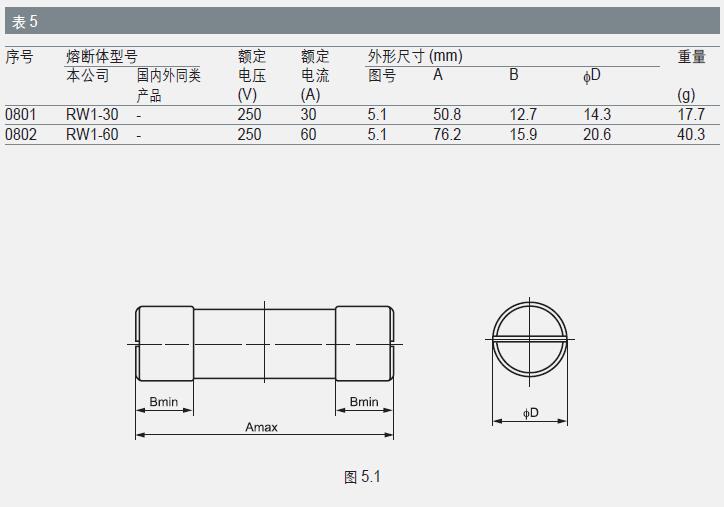
Task: Click the 图 5.1 figure caption
Action: [x=362, y=477]
